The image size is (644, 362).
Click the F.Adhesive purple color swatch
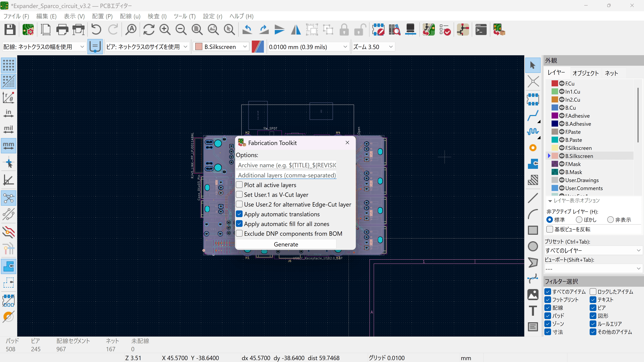tap(555, 116)
